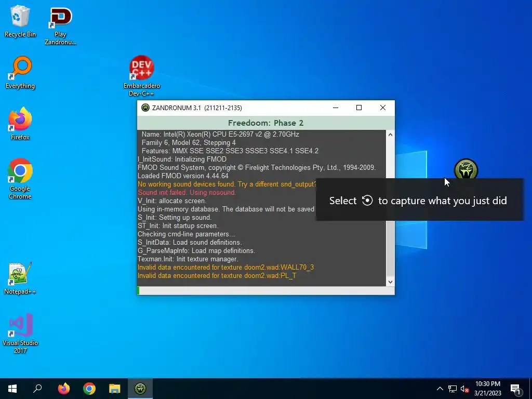Maximize the Zandronum window

pos(359,108)
